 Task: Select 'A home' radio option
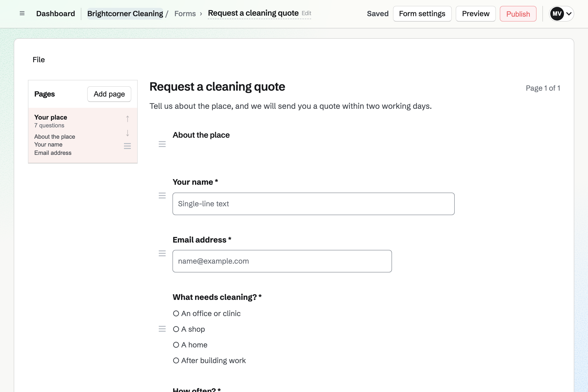176,345
